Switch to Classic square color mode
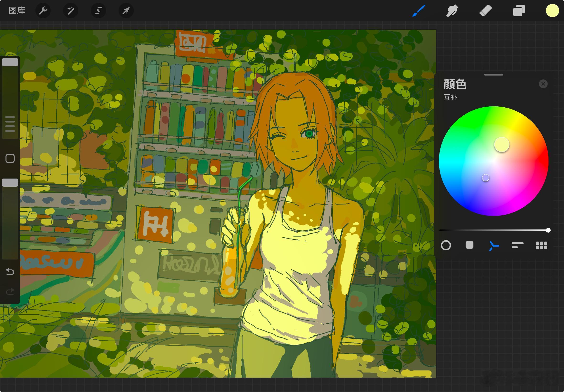 pyautogui.click(x=469, y=245)
